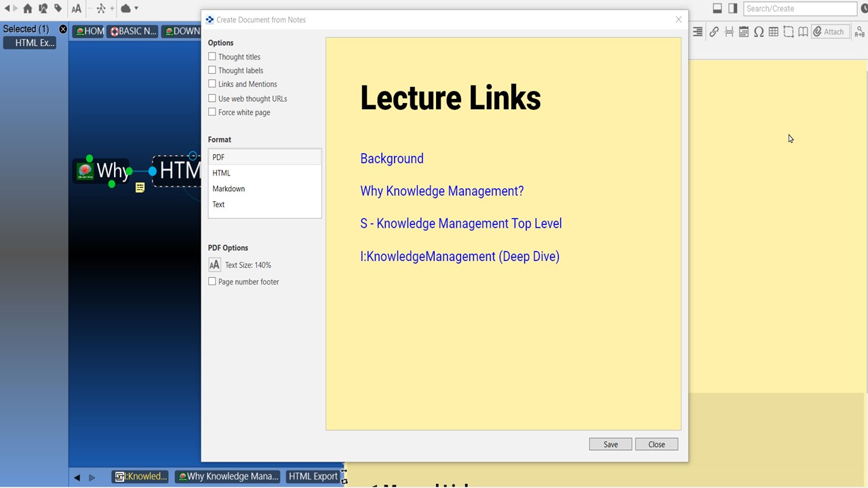Click the dashed selection box icon
Image resolution: width=868 pixels, height=488 pixels.
tap(789, 32)
